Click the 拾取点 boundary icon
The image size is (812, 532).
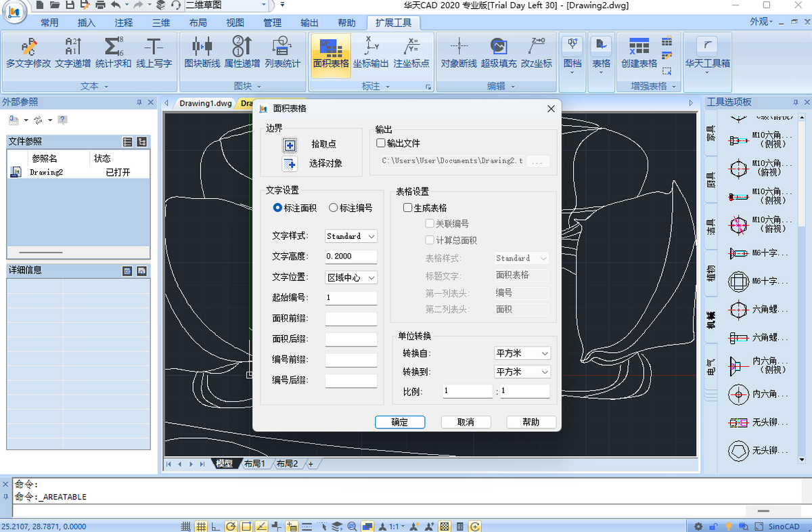(x=290, y=144)
